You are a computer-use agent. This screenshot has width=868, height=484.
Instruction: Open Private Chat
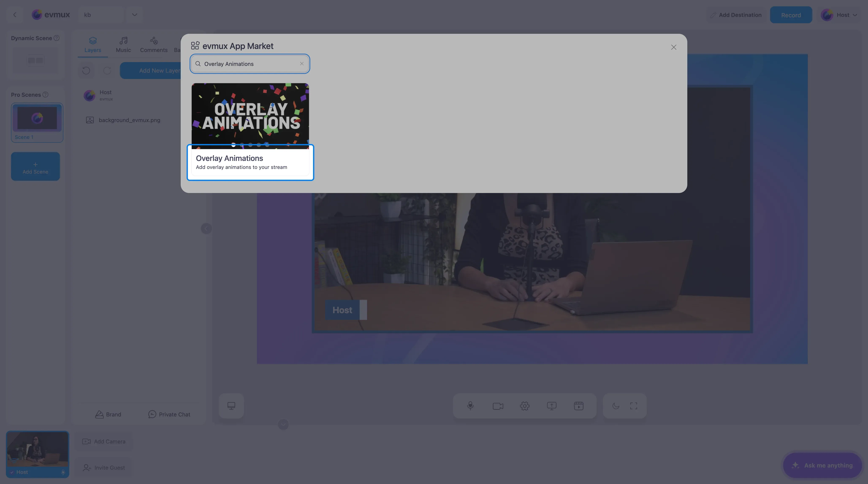click(169, 415)
